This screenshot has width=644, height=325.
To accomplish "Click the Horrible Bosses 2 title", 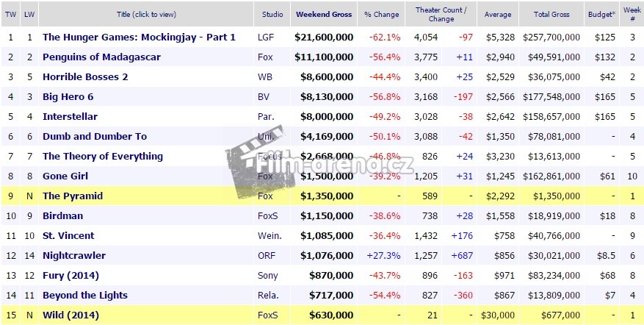I will pyautogui.click(x=85, y=76).
